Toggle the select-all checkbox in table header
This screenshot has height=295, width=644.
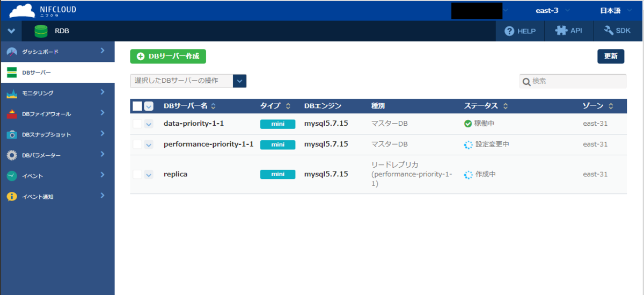tap(137, 106)
